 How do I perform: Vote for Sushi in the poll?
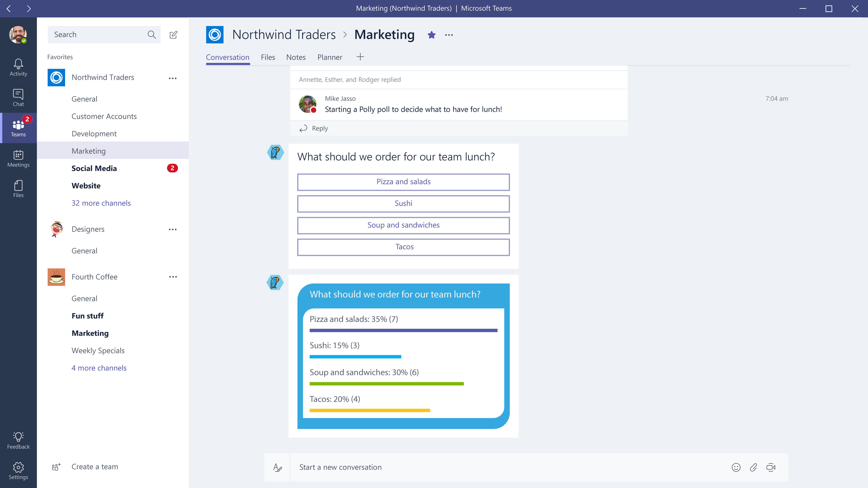point(403,203)
